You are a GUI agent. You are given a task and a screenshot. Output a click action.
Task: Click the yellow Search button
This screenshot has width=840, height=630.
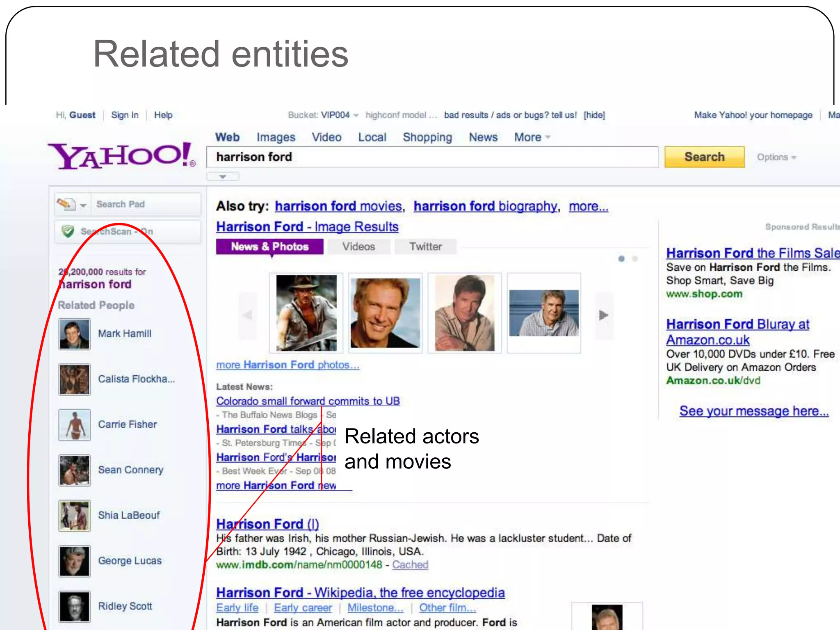click(704, 157)
